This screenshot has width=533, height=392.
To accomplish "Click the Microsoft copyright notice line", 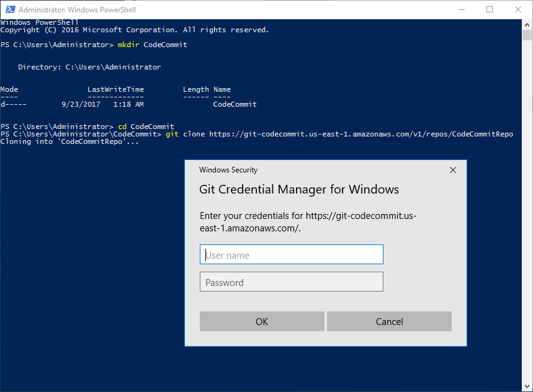I will 134,30.
